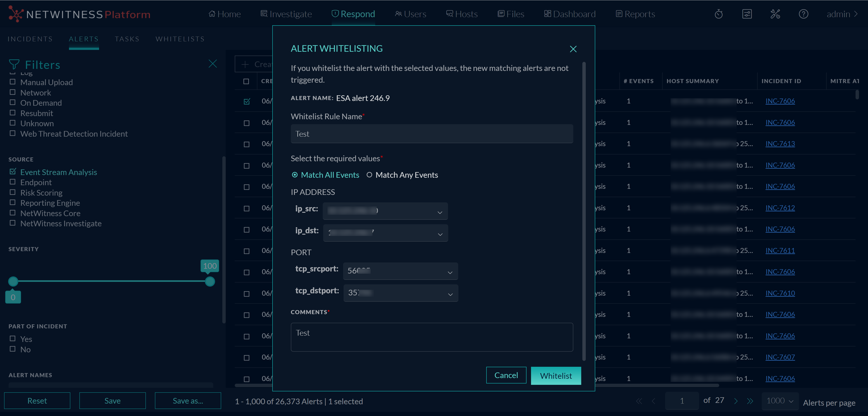Close the Alert Whitelisting dialog
Viewport: 868px width, 416px height.
[x=573, y=49]
